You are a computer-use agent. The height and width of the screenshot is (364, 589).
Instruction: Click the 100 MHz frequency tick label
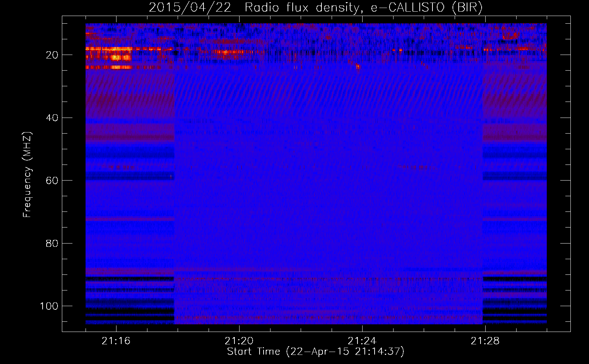pos(49,306)
